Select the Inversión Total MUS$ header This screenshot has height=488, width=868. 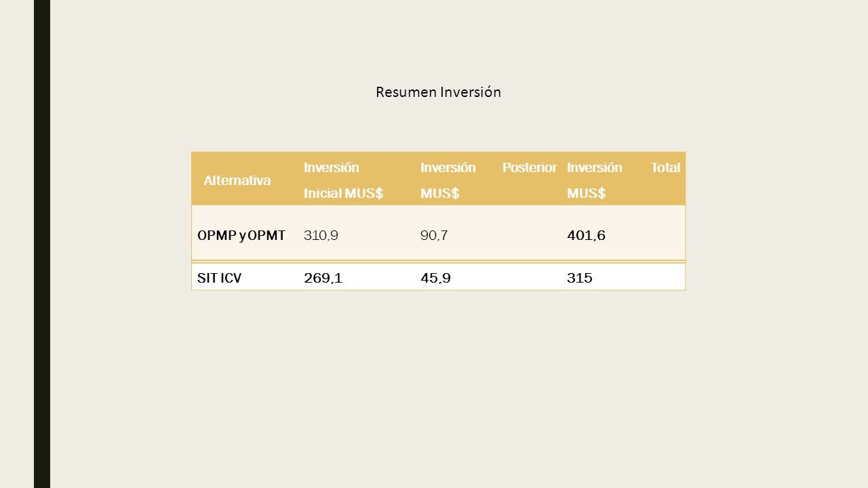(623, 180)
